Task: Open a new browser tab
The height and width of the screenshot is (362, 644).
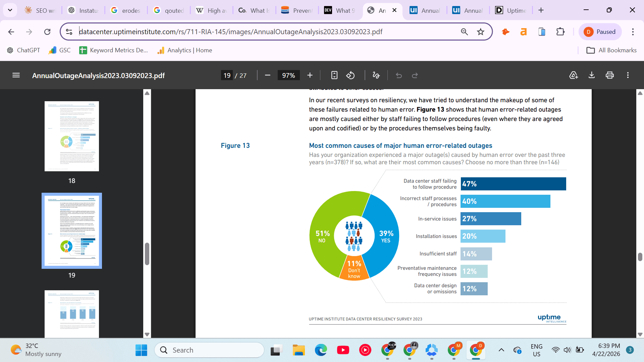Action: (541, 10)
